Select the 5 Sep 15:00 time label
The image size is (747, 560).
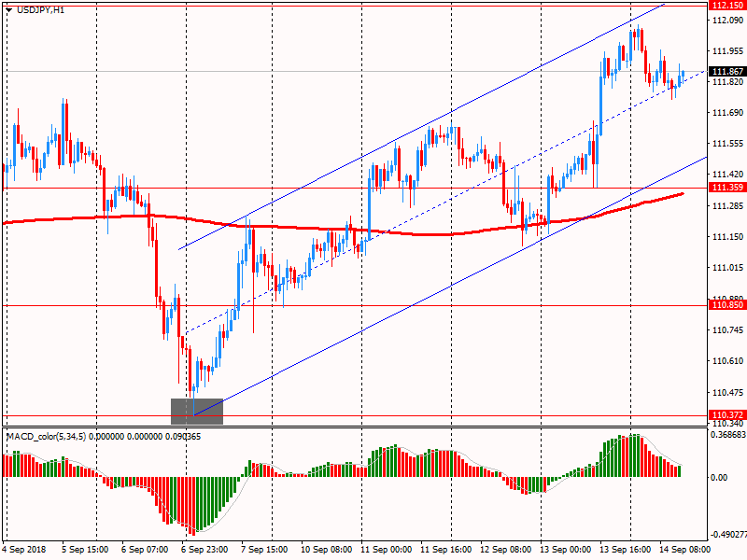[85, 550]
